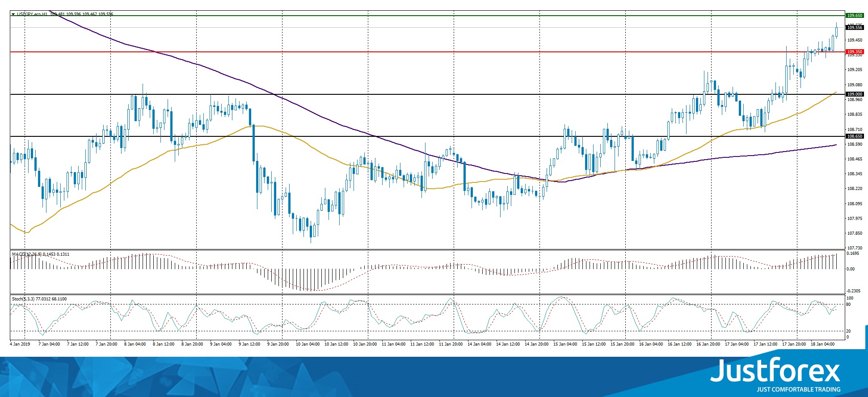Click the 11 Jan 20:00 time label

click(x=451, y=344)
